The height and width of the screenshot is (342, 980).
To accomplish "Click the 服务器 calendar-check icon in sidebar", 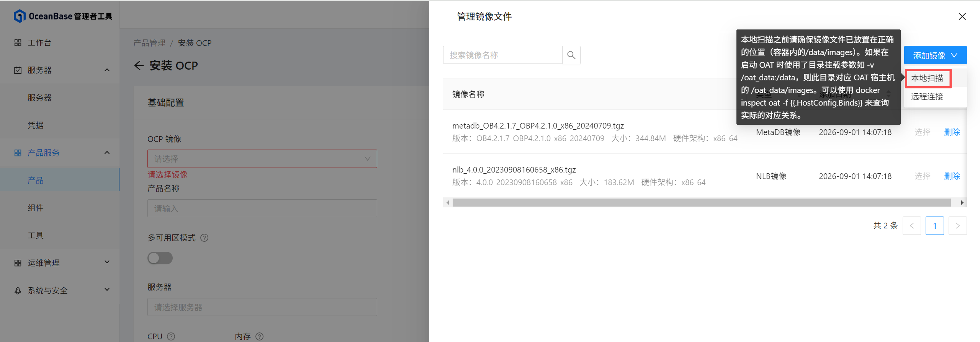I will 18,70.
